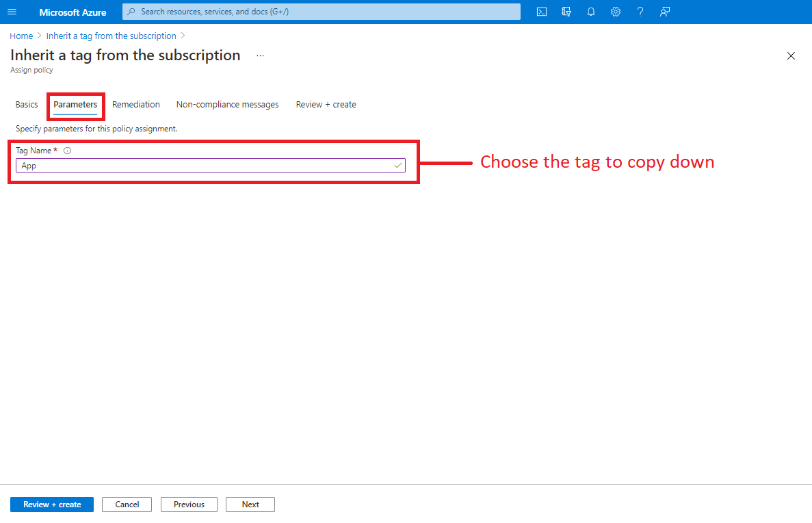
Task: Switch to the Basics tab
Action: [27, 105]
